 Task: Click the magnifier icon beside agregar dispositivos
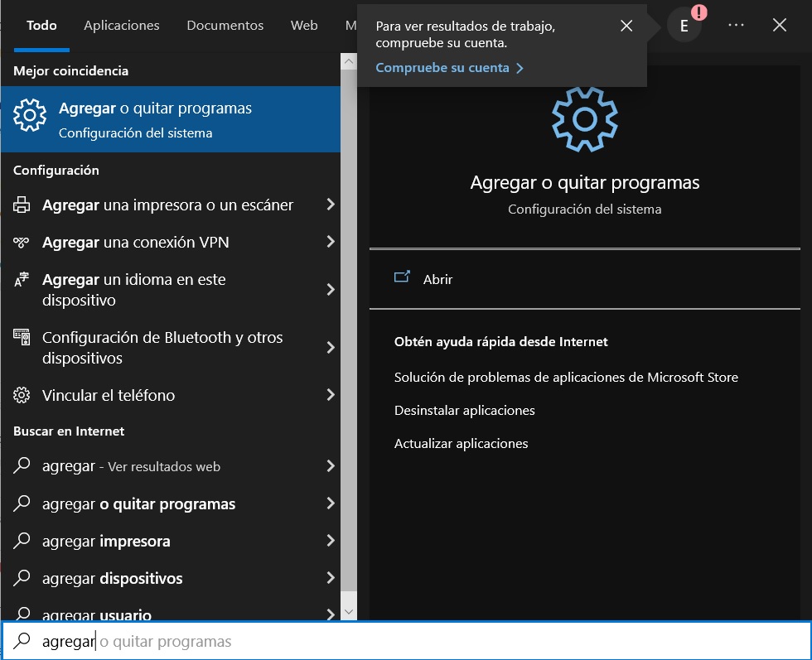[22, 578]
